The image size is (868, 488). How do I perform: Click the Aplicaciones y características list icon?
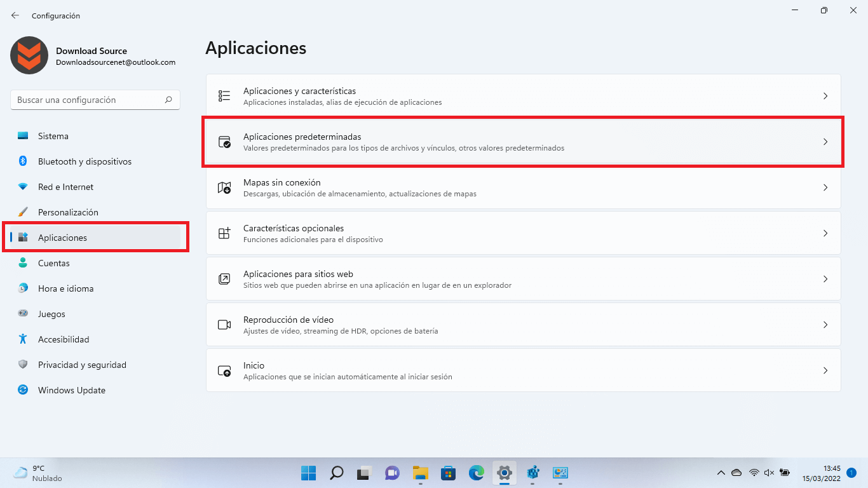coord(224,96)
